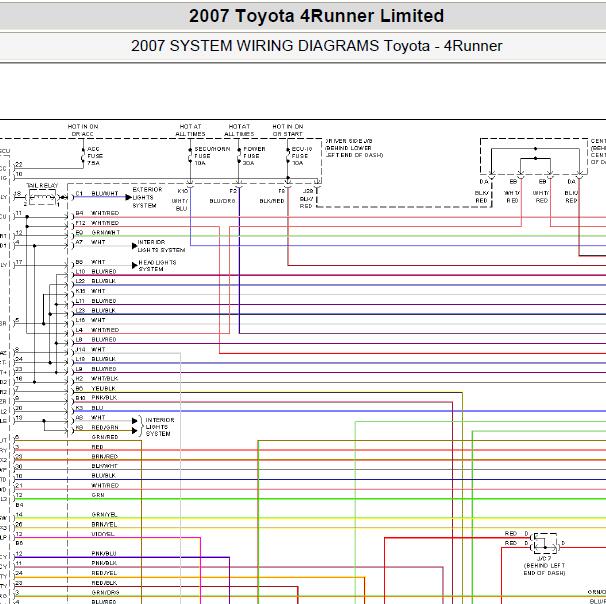Image resolution: width=606 pixels, height=604 pixels.
Task: Select the C1 BLU/WHT wire label
Action: (97, 194)
